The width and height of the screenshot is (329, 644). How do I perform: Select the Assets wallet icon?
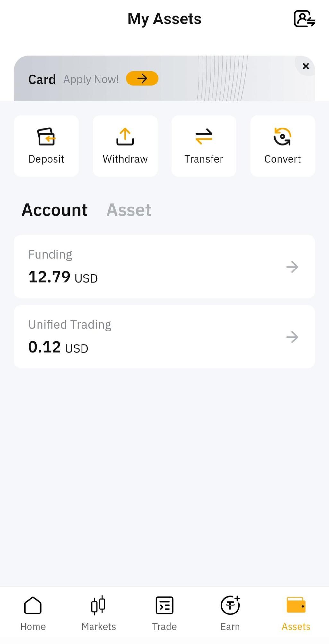click(x=296, y=605)
